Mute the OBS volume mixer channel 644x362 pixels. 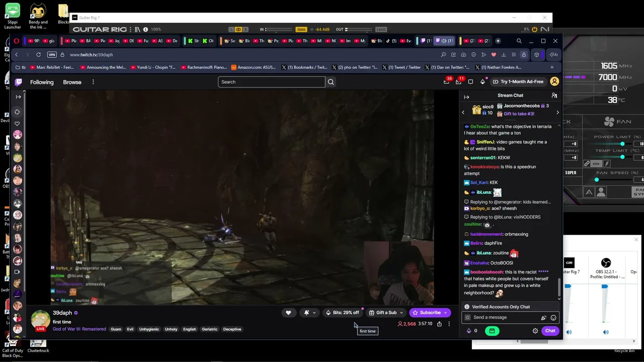point(606,332)
